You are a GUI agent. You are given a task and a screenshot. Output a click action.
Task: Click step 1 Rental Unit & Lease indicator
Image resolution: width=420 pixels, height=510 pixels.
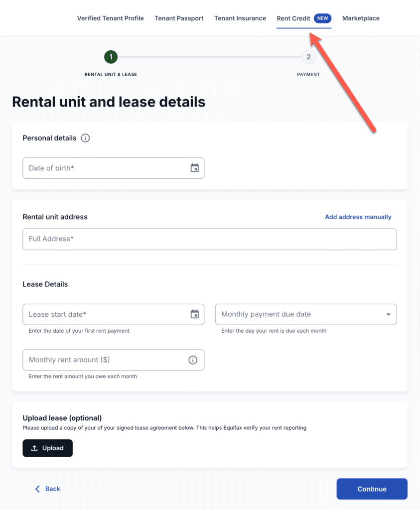pos(111,57)
